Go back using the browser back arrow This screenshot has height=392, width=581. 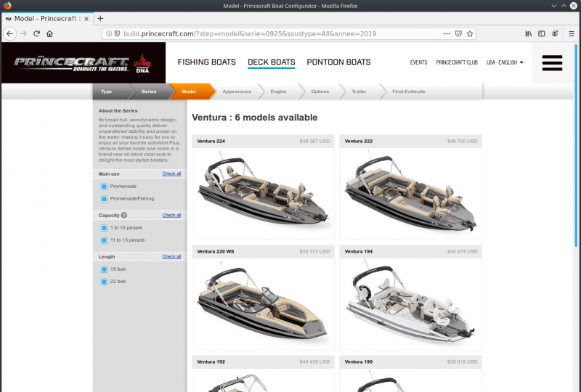(10, 33)
